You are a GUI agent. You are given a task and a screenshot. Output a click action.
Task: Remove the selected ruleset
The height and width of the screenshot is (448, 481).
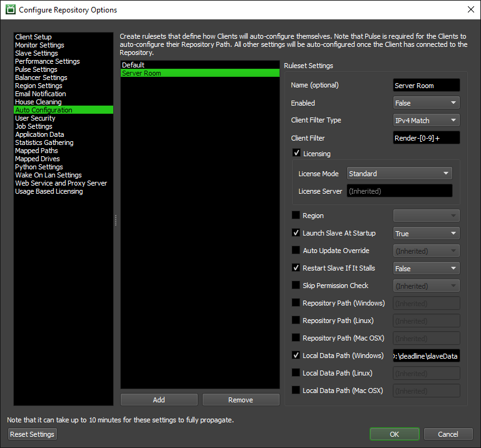(241, 400)
